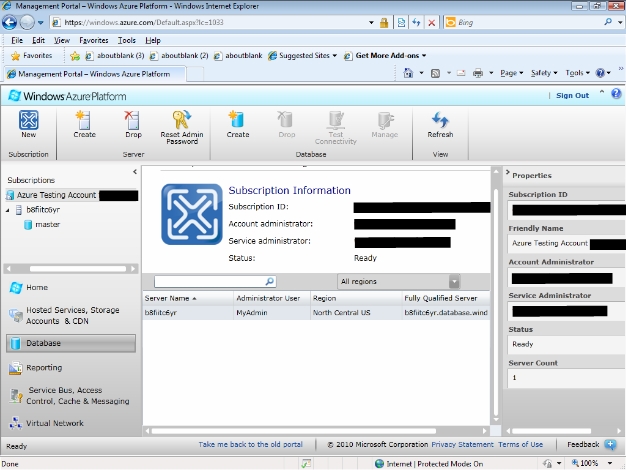Collapse the Properties pane chevron
Screen dimensions: 626x470
pyautogui.click(x=507, y=173)
